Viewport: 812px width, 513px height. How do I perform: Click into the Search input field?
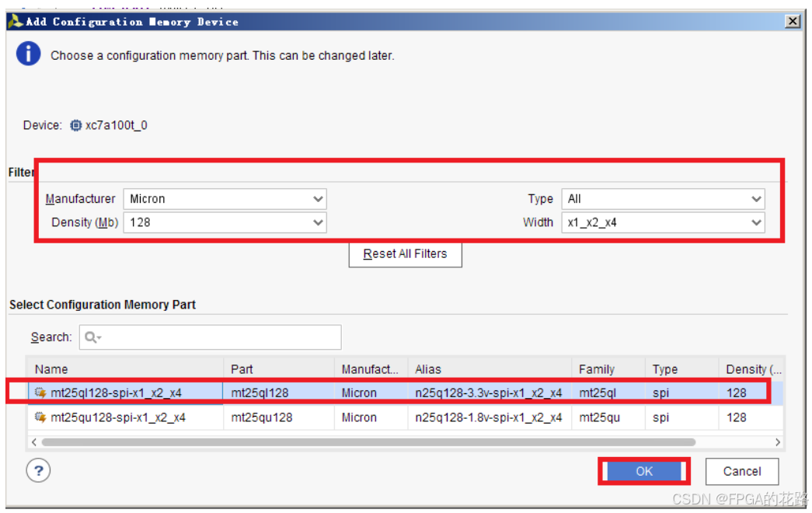tap(211, 337)
